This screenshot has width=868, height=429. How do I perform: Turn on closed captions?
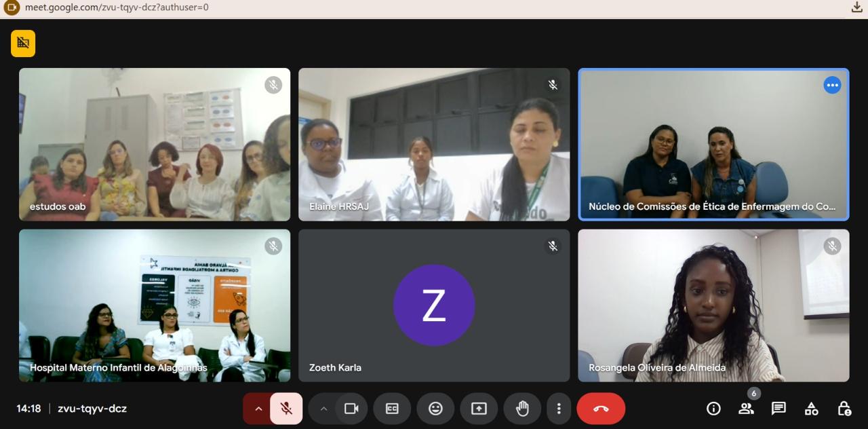click(x=392, y=409)
